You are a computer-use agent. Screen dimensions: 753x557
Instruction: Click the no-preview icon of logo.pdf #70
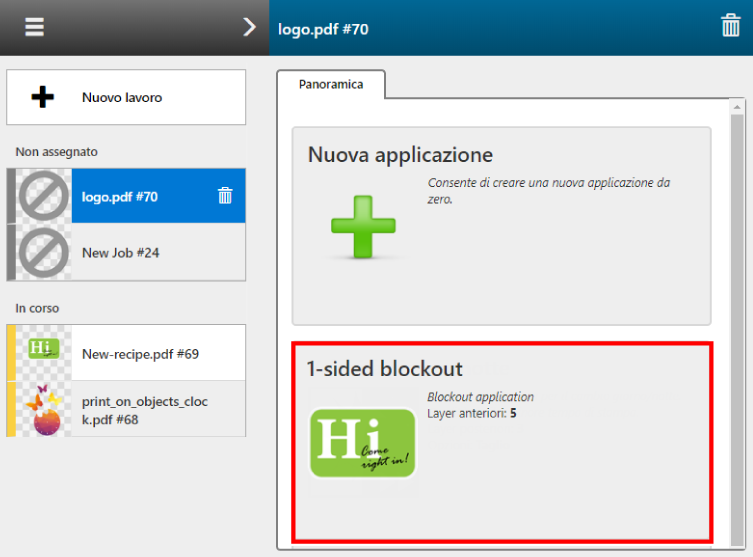[44, 196]
